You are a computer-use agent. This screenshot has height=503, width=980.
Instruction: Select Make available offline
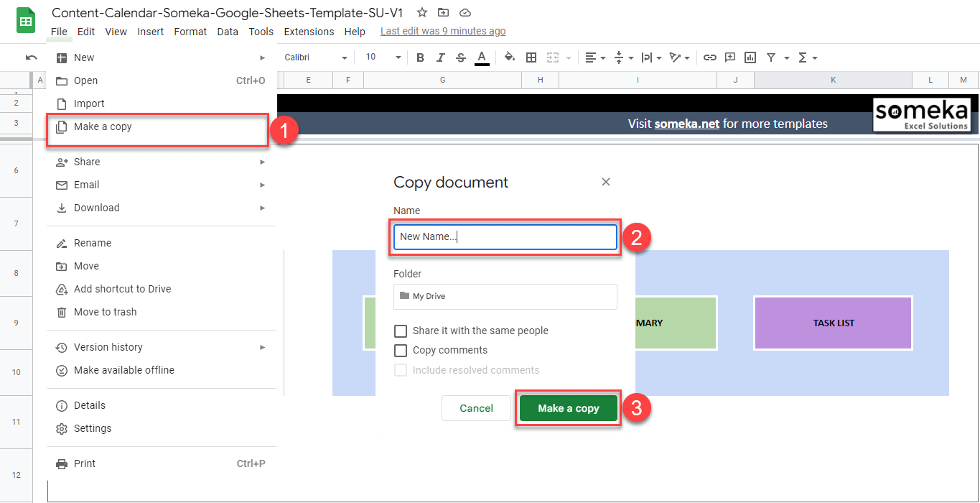(162, 370)
